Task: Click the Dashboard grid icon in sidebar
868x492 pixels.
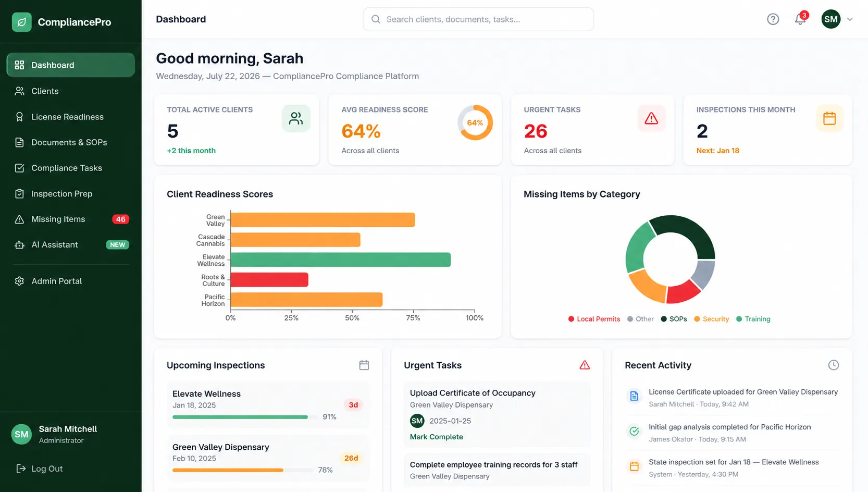Action: click(x=19, y=65)
